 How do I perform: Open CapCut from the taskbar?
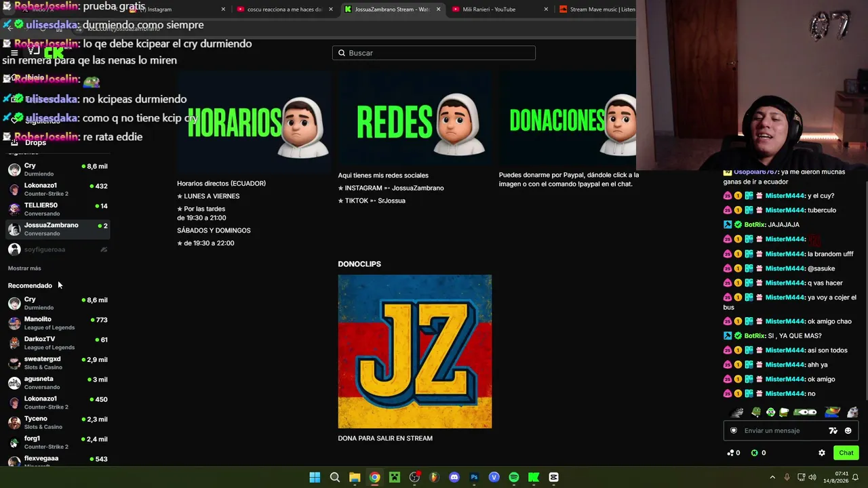pos(554,477)
